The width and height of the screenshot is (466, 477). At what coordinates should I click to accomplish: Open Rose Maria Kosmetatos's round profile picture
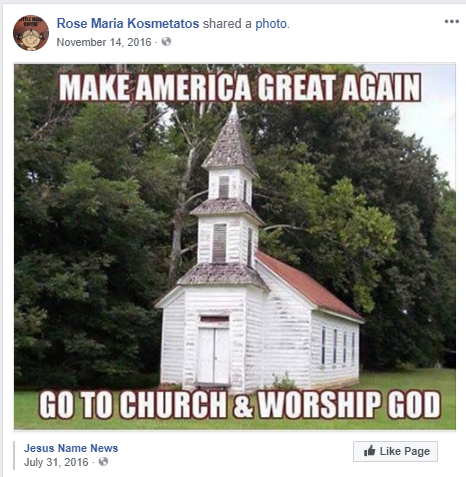(31, 33)
